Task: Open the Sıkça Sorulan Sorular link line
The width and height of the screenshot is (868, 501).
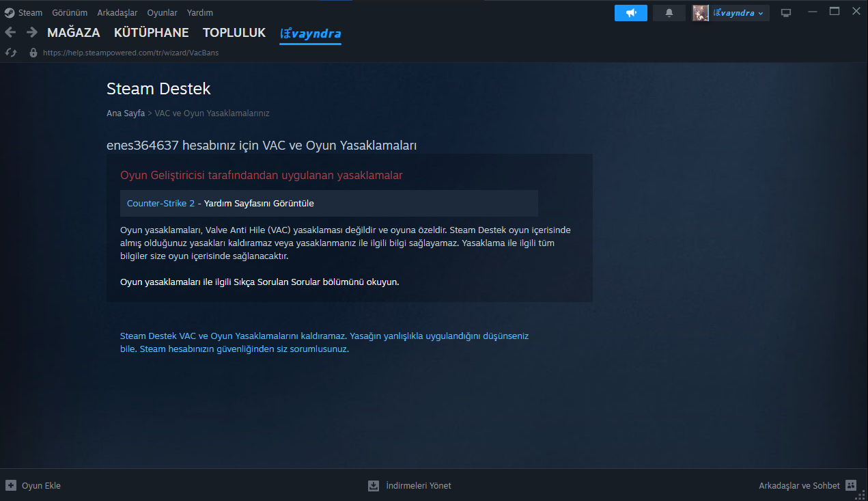Action: pos(260,282)
